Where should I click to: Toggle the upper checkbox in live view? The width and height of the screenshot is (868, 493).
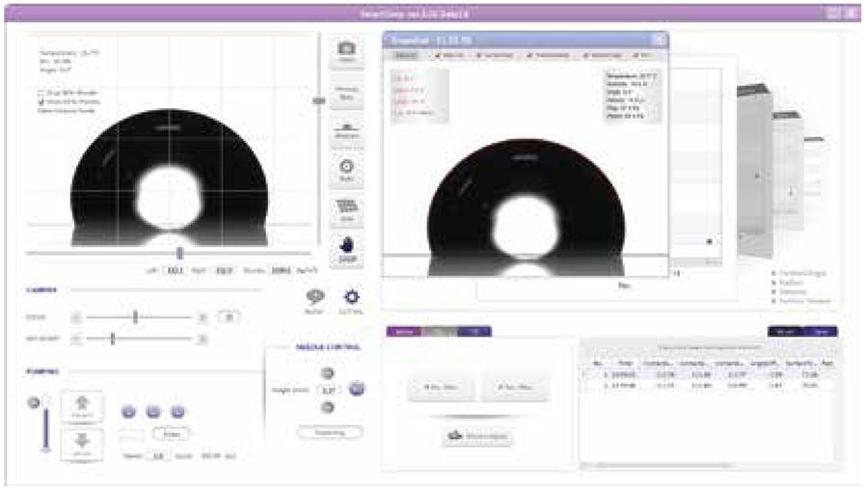click(41, 93)
